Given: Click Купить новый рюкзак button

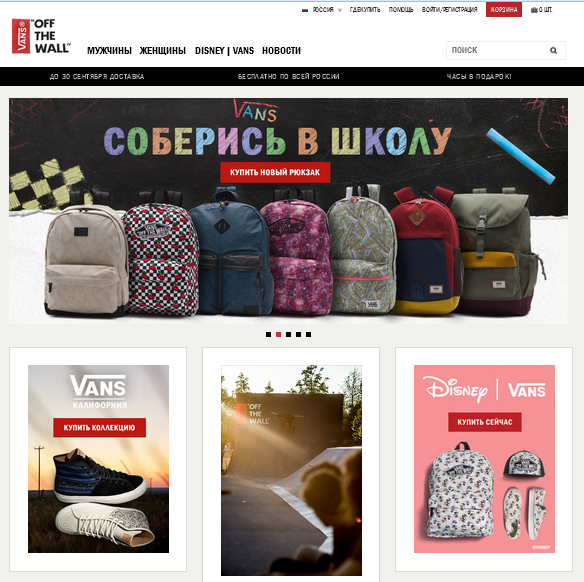Looking at the screenshot, I should tap(275, 172).
